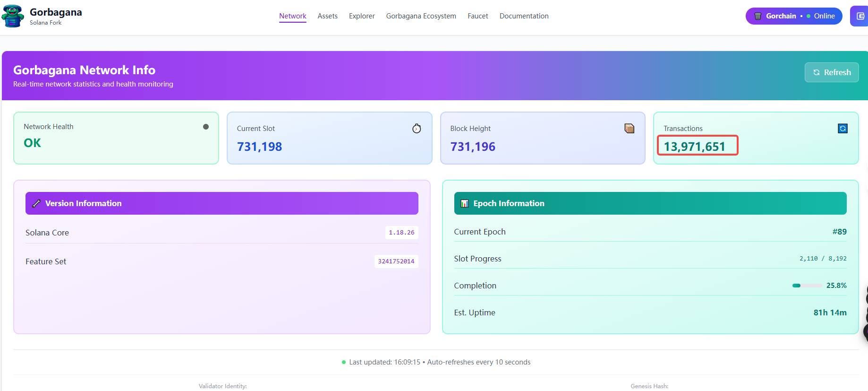Click the Gorbagana mascot logo icon
The image size is (868, 391).
pyautogui.click(x=13, y=16)
